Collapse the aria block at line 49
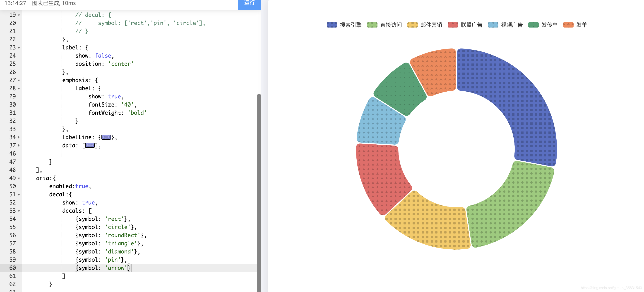The width and height of the screenshot is (644, 292). click(19, 178)
